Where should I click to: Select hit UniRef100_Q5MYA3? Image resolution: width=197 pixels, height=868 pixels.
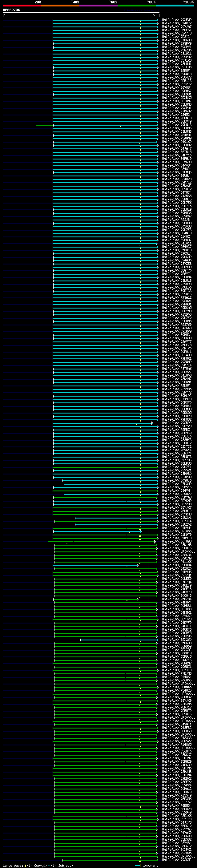coord(177,497)
